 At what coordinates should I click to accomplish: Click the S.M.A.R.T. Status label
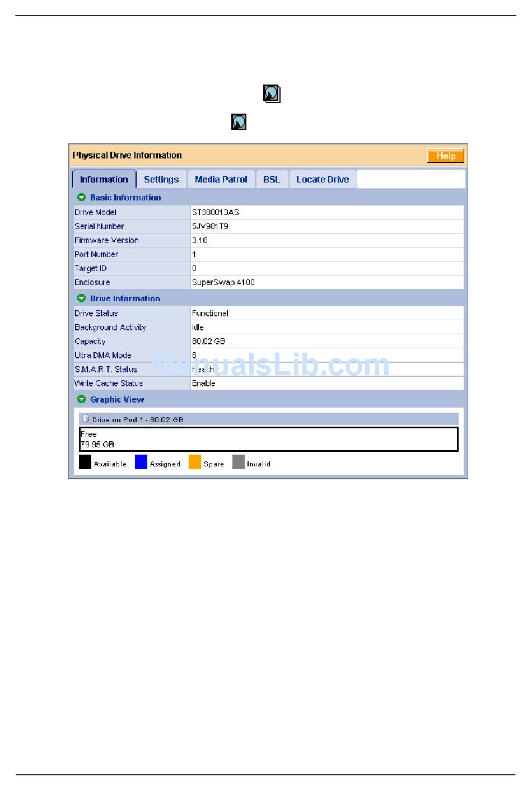click(106, 370)
